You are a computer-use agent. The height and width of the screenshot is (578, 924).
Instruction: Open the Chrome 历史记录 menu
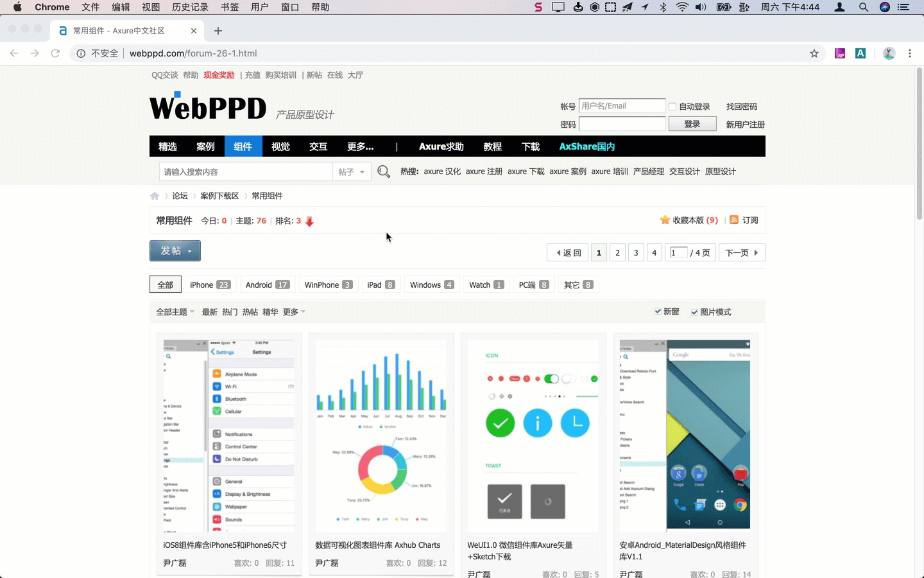pos(191,7)
